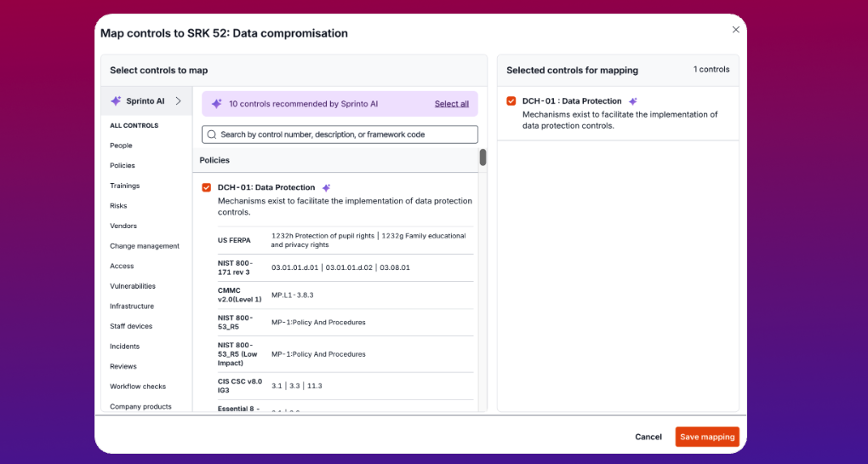Open the Staff devices category
The width and height of the screenshot is (868, 464).
click(131, 326)
